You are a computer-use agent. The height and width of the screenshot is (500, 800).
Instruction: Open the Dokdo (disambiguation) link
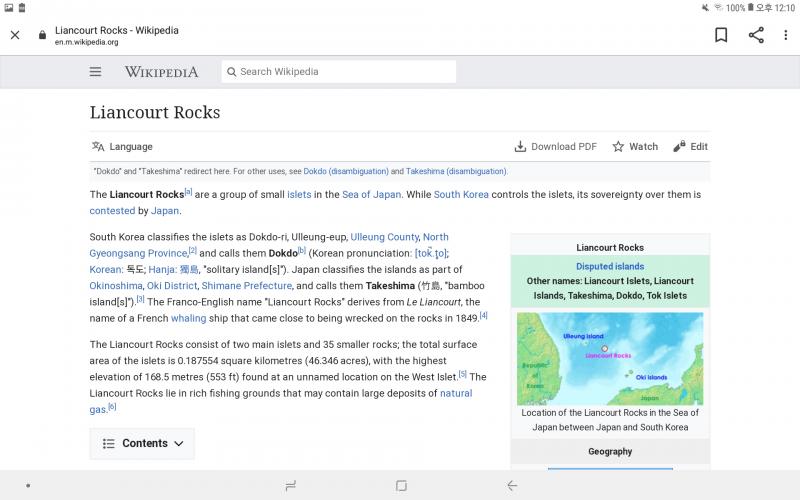tap(346, 171)
